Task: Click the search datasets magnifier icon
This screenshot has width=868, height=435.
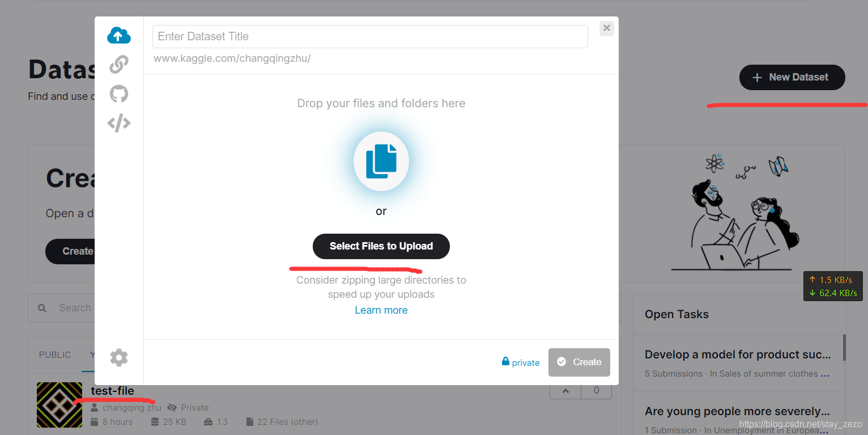Action: pos(42,309)
